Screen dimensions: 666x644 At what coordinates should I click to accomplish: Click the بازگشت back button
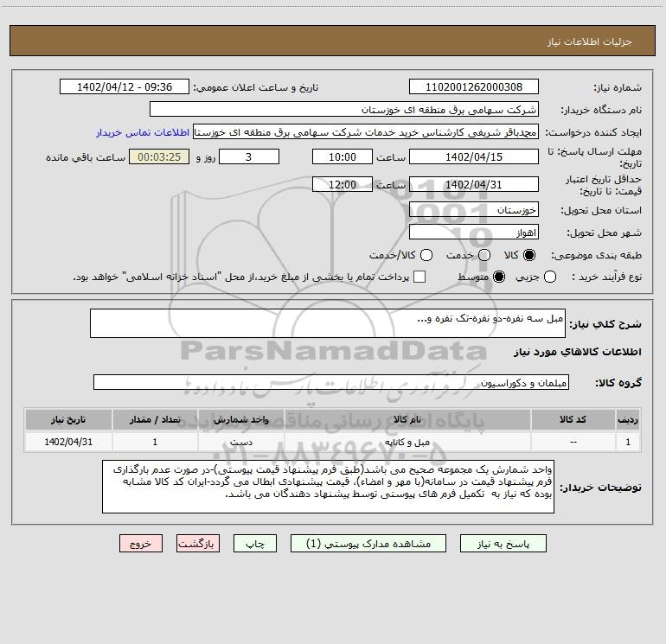(x=198, y=544)
